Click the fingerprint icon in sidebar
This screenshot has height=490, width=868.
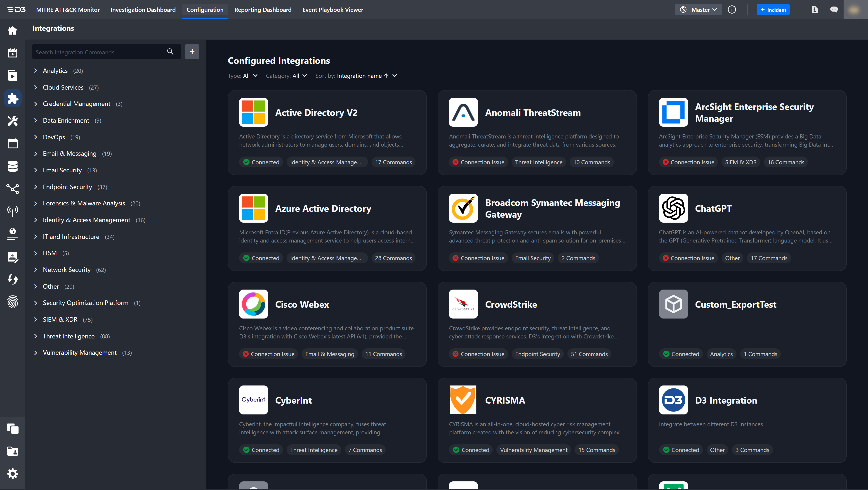pos(12,302)
